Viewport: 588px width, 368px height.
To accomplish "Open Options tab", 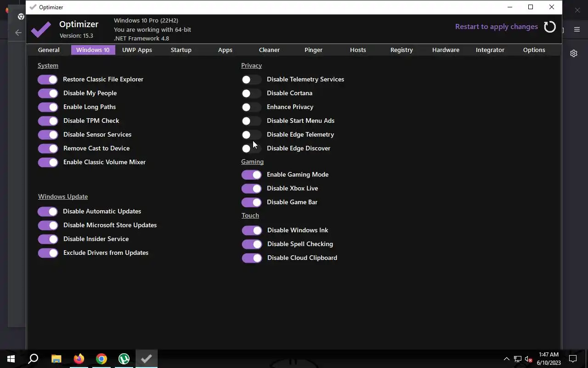I will [534, 50].
